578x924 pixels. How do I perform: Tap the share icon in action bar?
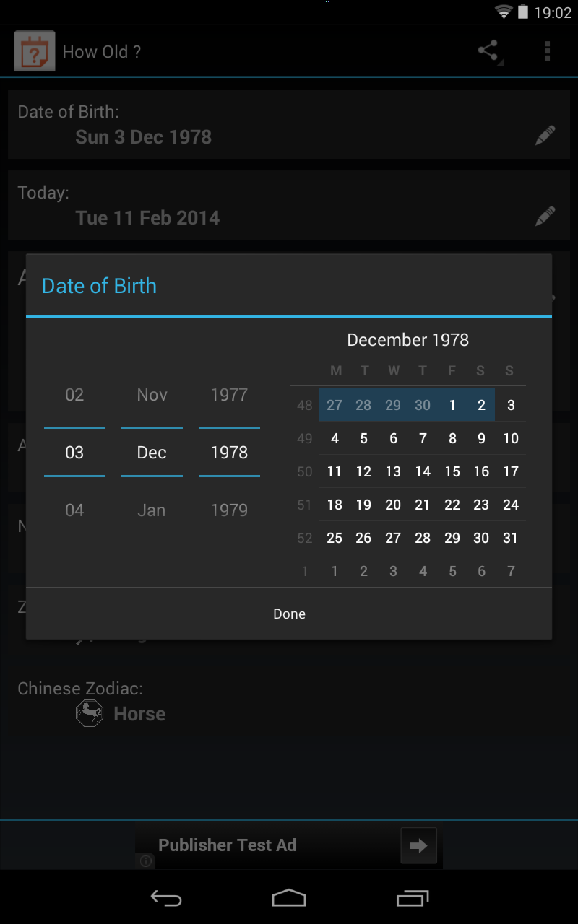[489, 51]
